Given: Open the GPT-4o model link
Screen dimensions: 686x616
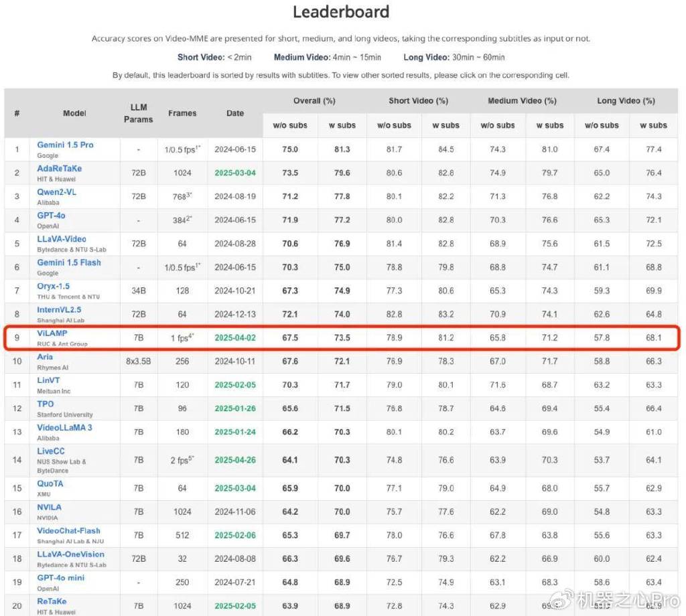Looking at the screenshot, I should (x=51, y=216).
